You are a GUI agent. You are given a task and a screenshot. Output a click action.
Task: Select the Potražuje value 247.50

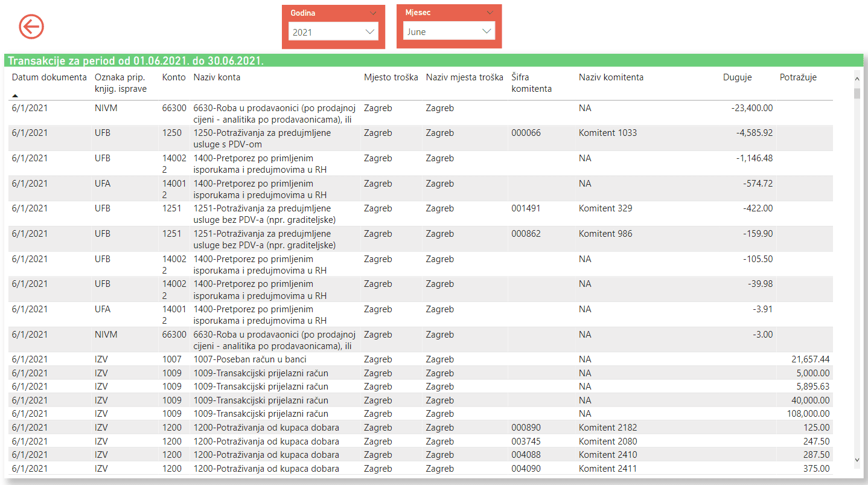(x=817, y=442)
